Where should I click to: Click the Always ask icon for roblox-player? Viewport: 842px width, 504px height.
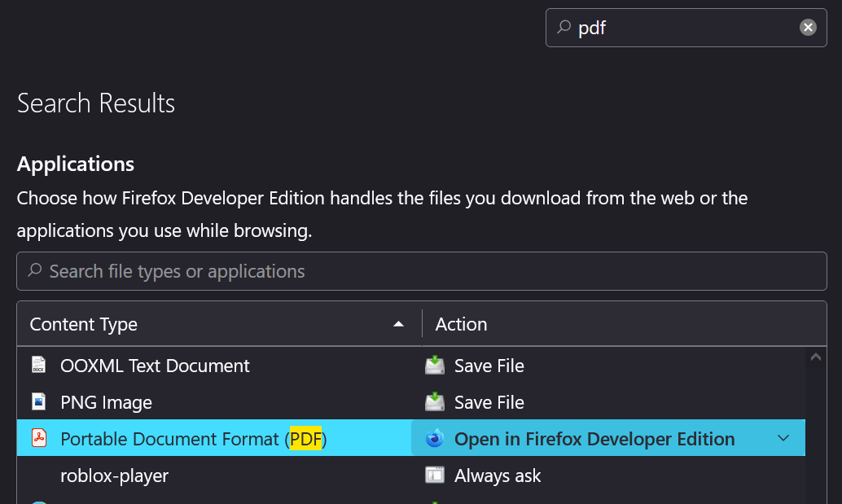[434, 476]
